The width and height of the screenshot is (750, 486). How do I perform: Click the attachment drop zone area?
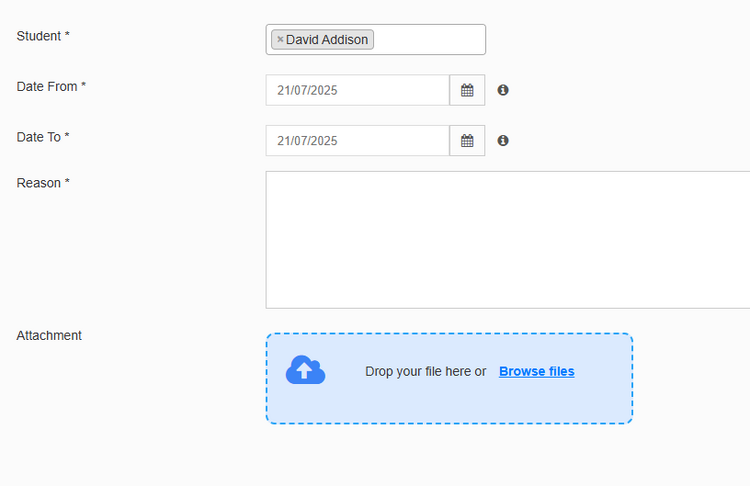point(449,378)
